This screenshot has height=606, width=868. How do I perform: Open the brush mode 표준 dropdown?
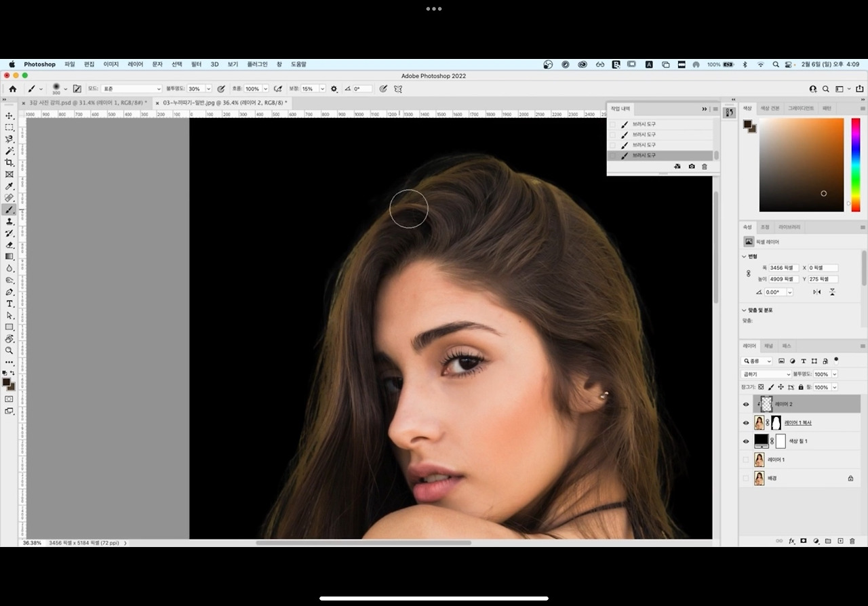(132, 89)
